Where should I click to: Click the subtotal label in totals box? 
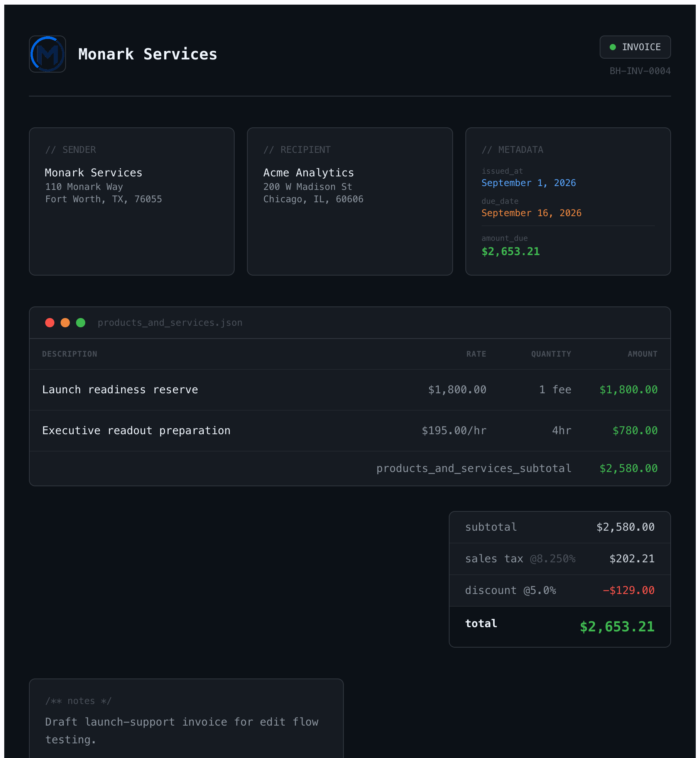491,527
